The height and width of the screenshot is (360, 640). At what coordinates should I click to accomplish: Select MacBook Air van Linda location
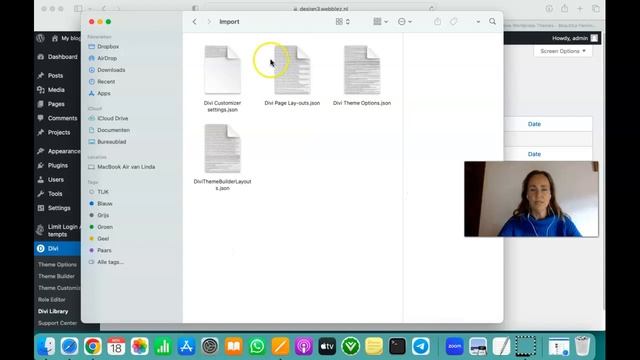coord(122,167)
